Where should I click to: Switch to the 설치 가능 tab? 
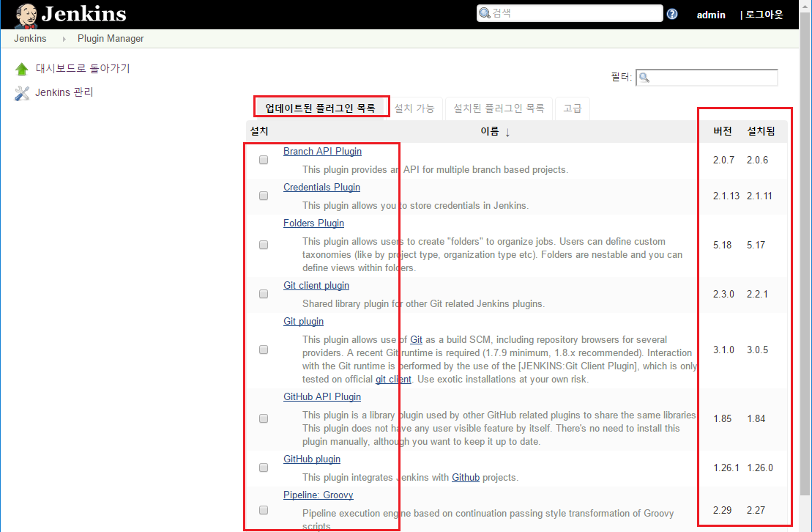click(414, 108)
